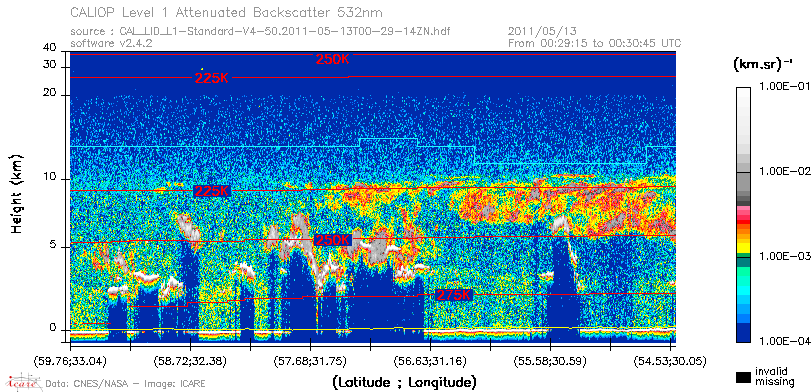Click the backscatter color scale bar

(744, 215)
